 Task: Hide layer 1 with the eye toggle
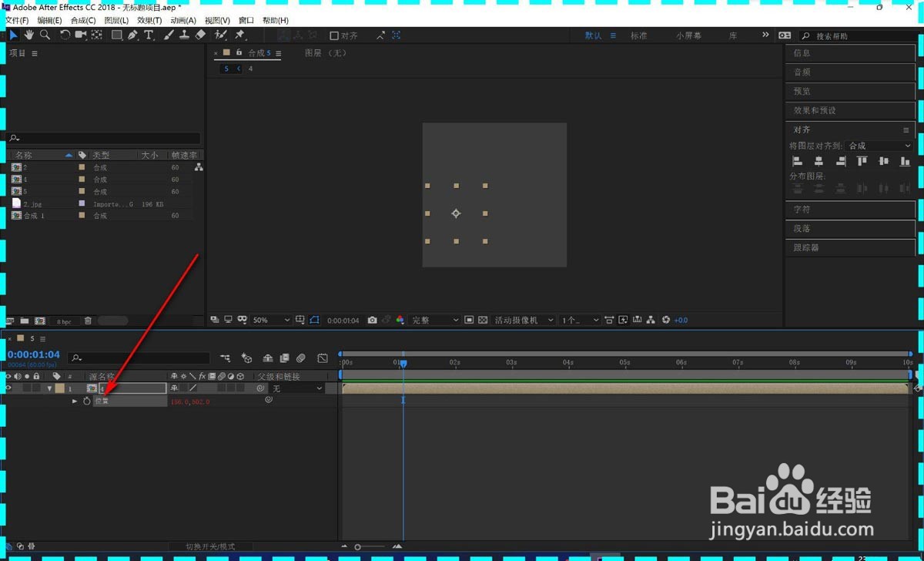point(9,388)
